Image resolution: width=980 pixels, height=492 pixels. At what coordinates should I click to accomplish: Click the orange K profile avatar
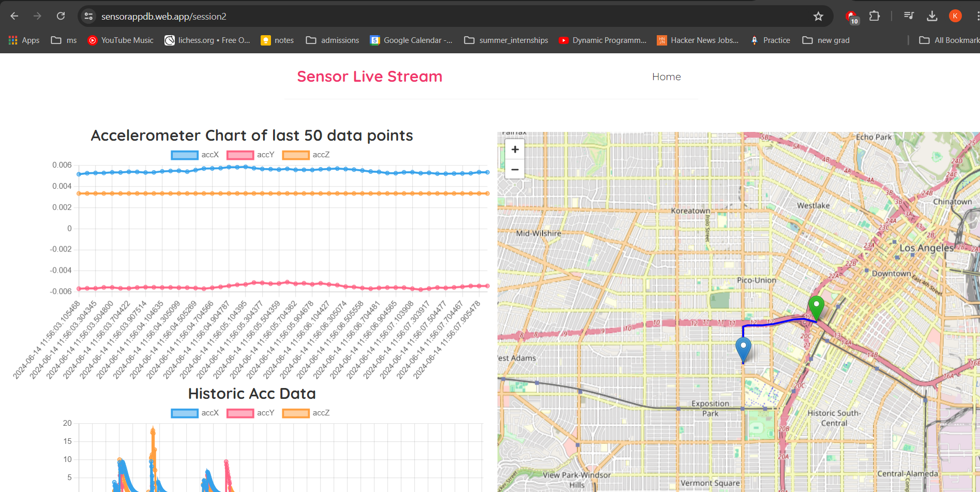955,16
